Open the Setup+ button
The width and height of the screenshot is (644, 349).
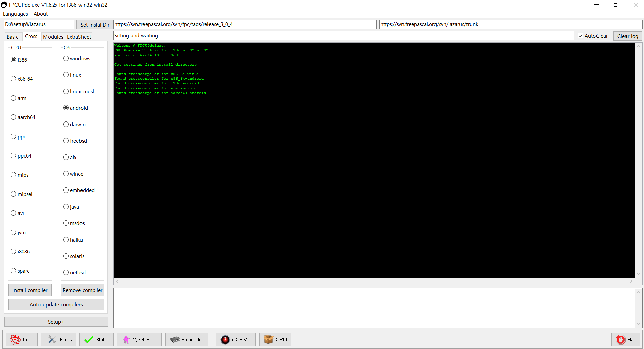[56, 322]
